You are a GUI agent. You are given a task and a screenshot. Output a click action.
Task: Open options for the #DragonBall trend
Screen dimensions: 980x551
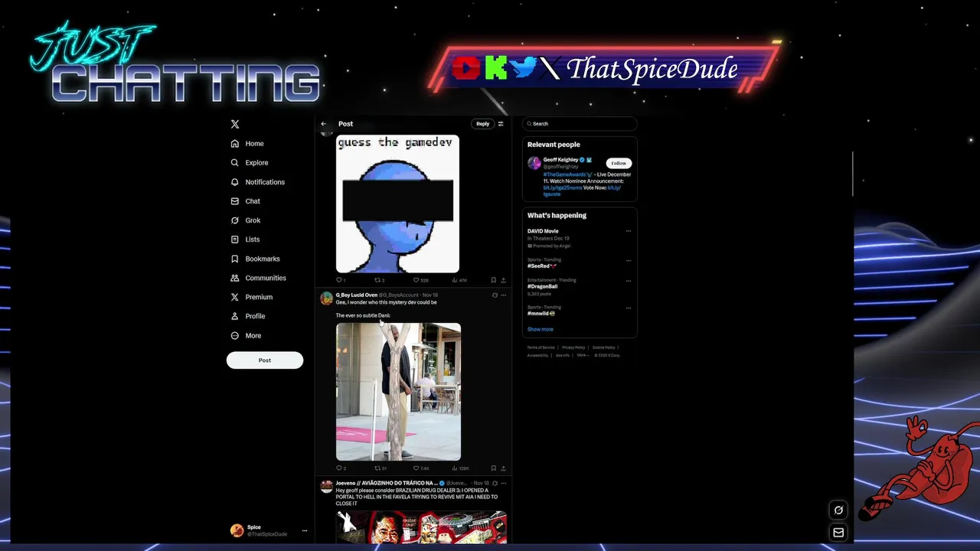[629, 281]
